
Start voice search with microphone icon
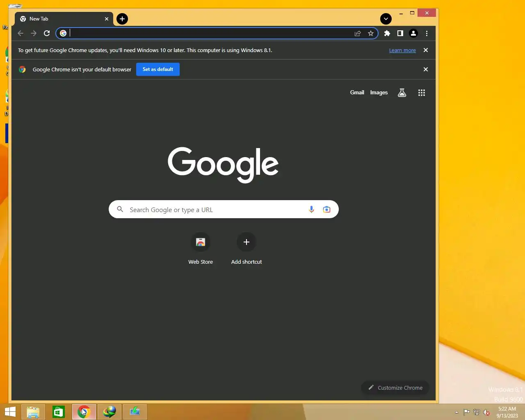pos(311,209)
